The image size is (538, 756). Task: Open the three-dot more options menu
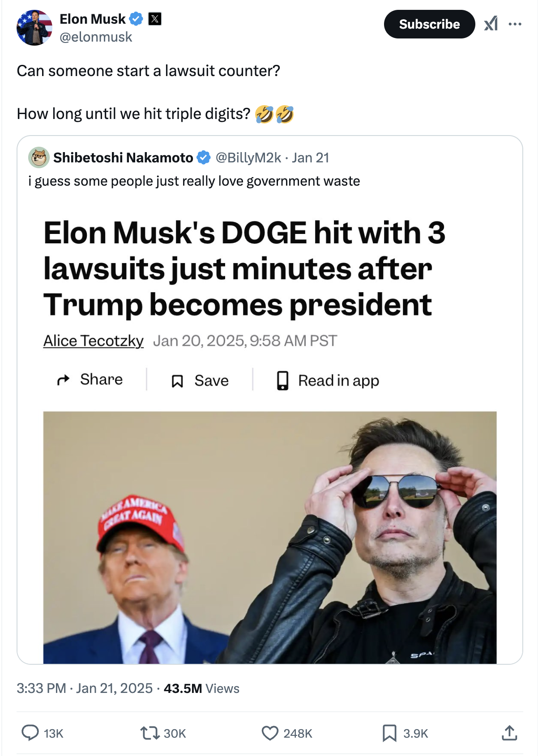click(x=515, y=24)
